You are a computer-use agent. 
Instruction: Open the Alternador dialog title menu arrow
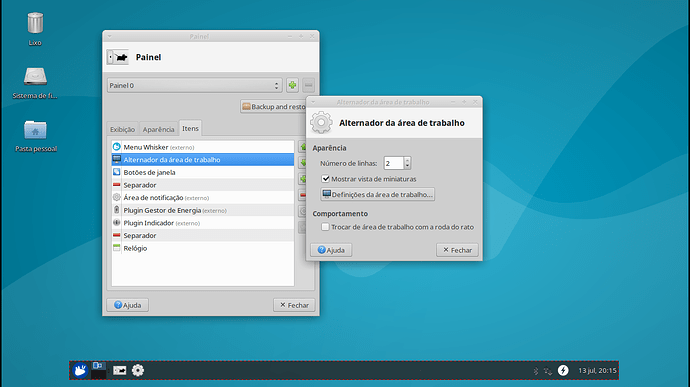coord(313,102)
